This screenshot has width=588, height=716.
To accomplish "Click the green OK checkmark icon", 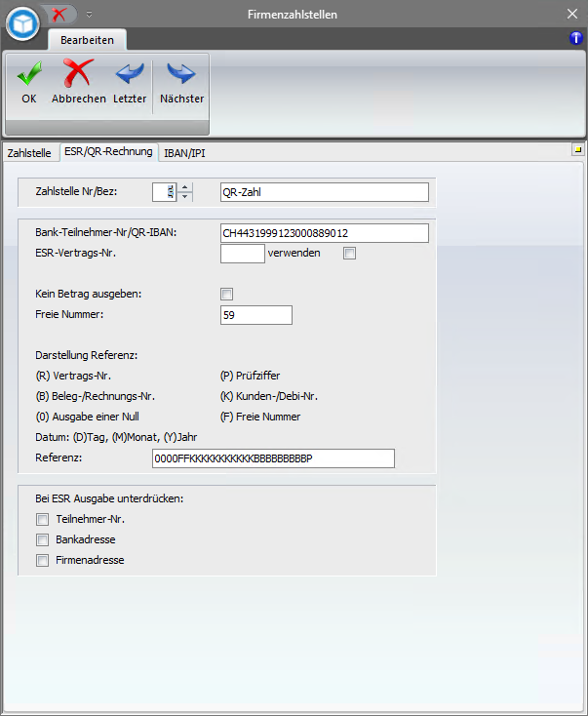I will tap(29, 74).
